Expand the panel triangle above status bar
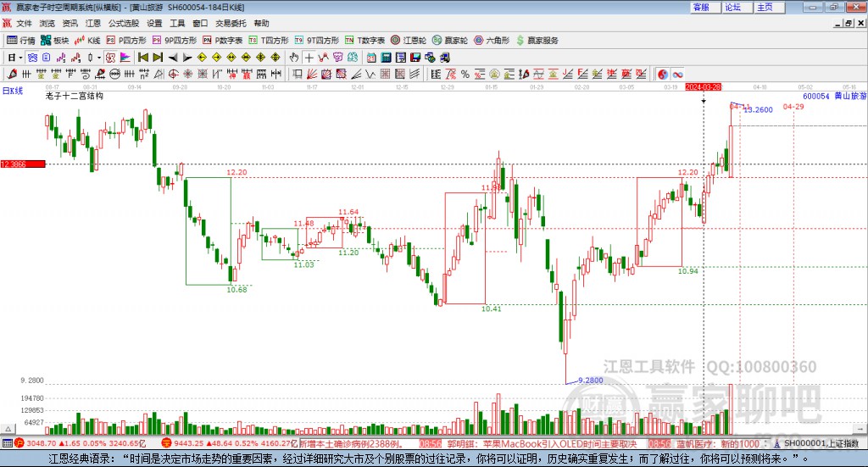The height and width of the screenshot is (467, 868). 8,429
